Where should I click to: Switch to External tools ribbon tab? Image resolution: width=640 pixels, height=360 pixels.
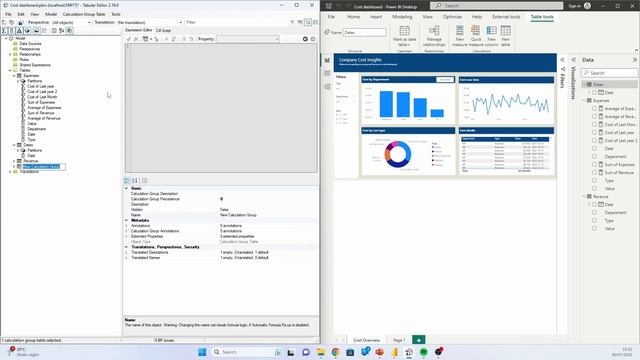(506, 17)
